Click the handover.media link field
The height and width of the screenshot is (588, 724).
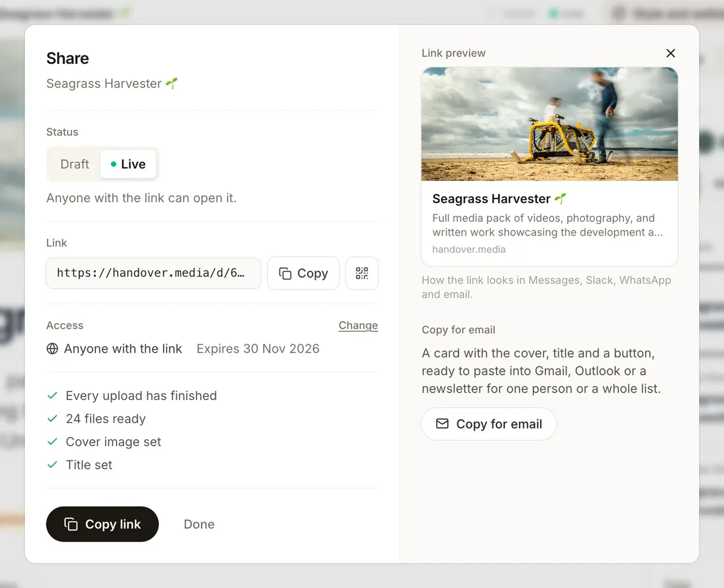[153, 273]
